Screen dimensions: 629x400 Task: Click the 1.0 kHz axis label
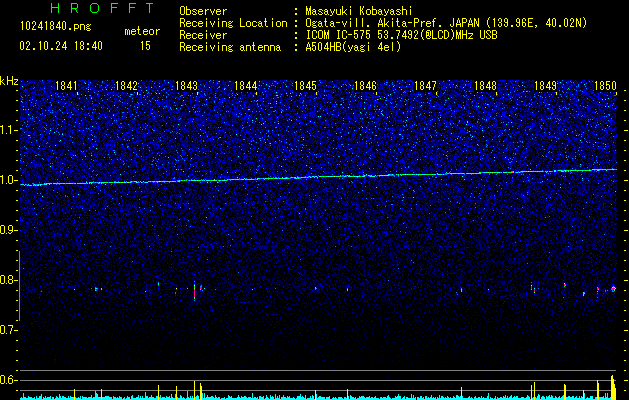tap(9, 180)
